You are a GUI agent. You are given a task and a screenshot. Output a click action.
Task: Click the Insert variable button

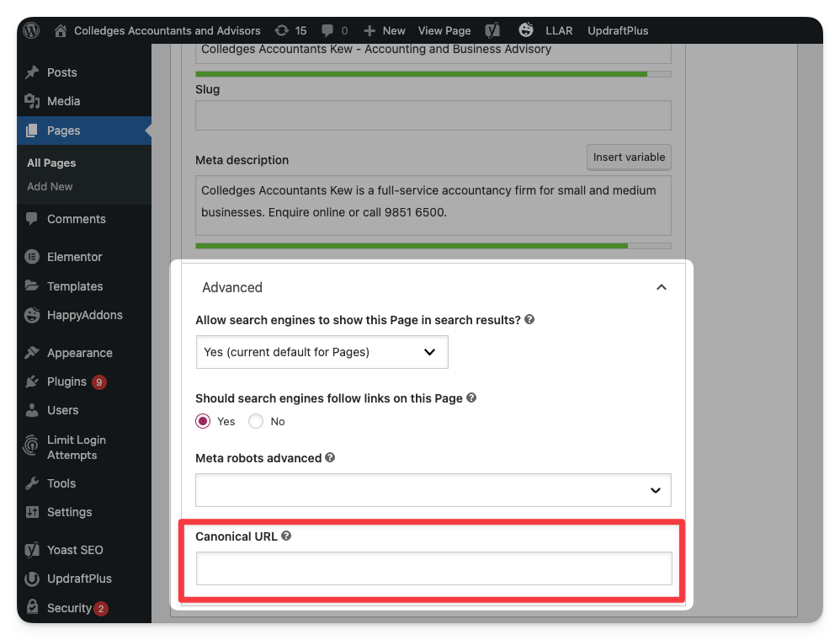pyautogui.click(x=629, y=157)
